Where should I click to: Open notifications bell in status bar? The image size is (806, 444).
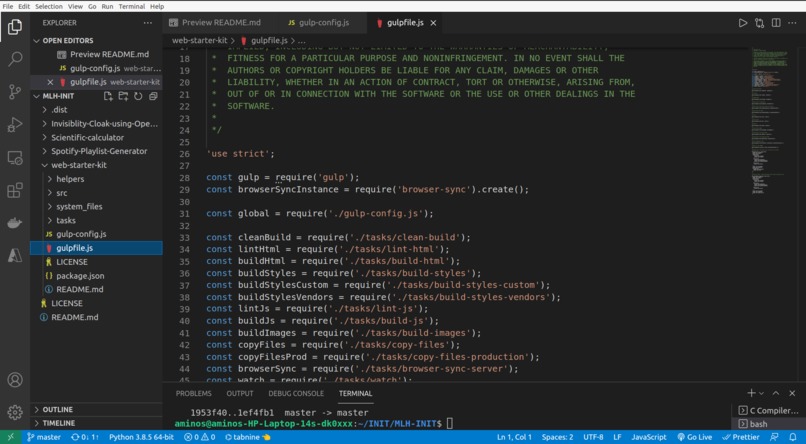[792, 437]
